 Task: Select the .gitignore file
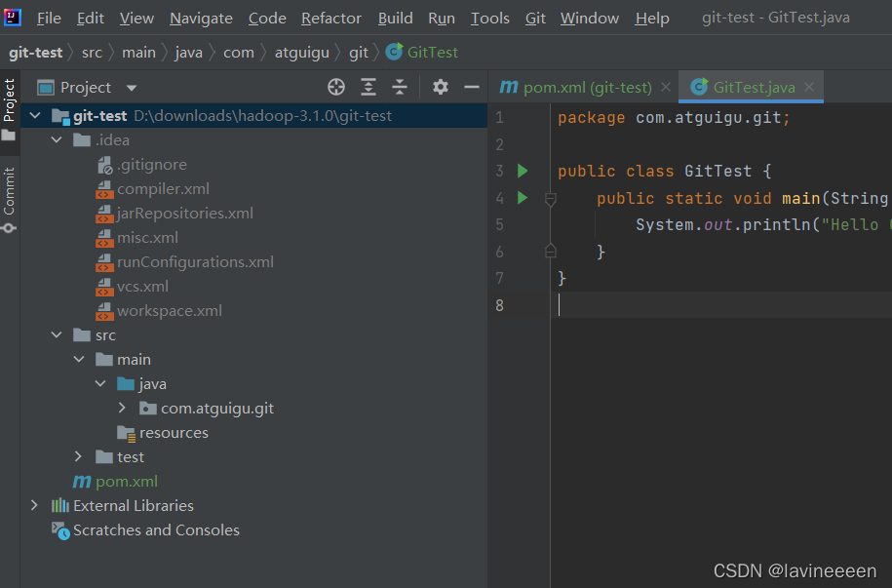152,165
